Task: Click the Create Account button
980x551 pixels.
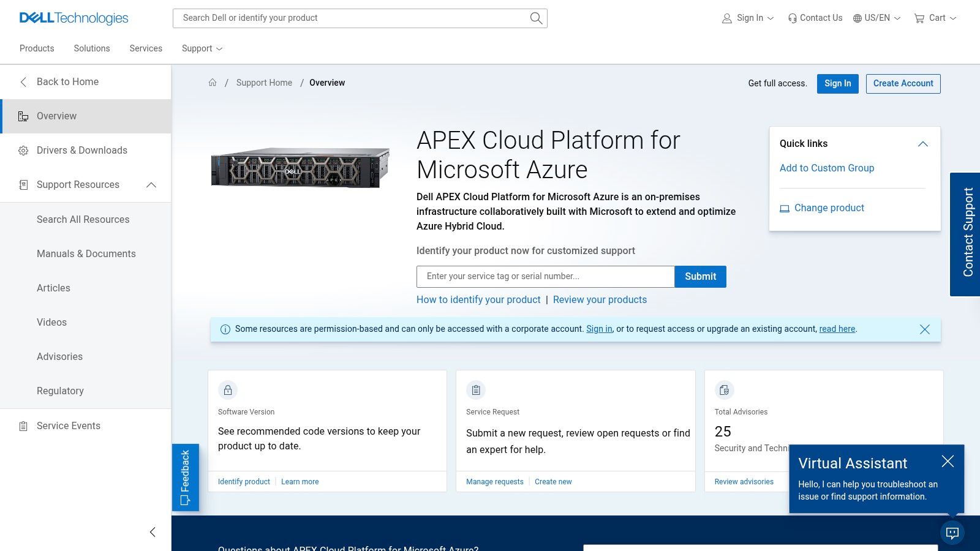Action: (x=903, y=83)
